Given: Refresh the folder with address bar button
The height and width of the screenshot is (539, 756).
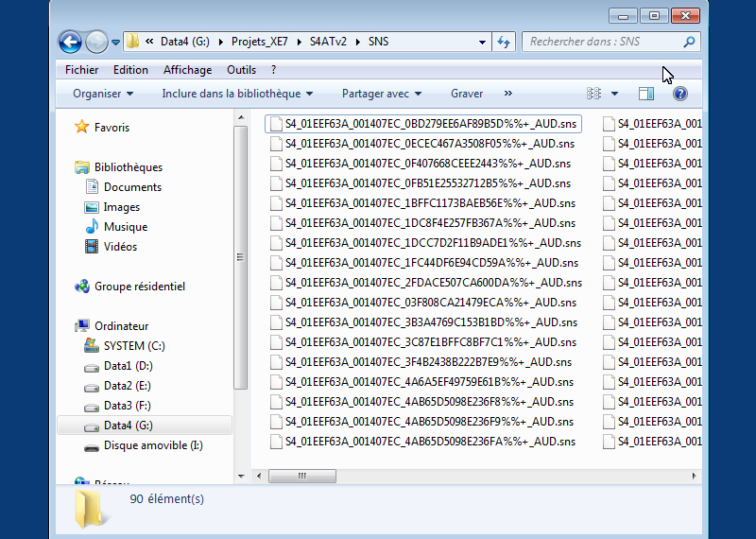Looking at the screenshot, I should [504, 42].
